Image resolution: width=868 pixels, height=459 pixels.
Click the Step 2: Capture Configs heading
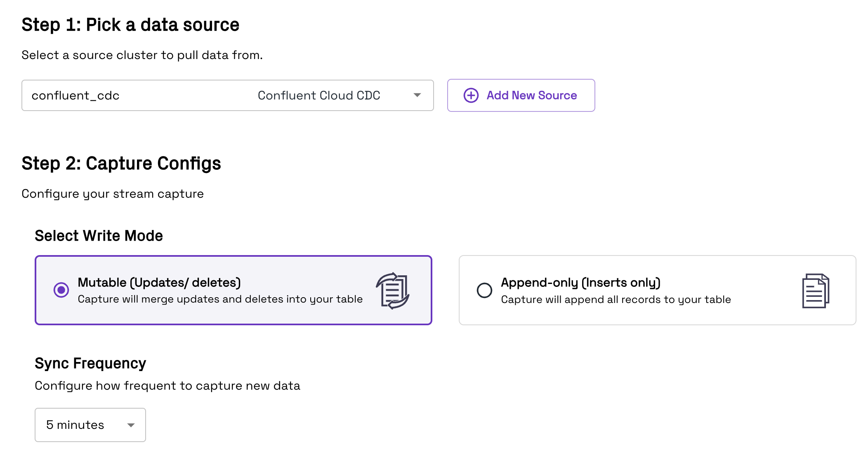point(121,163)
